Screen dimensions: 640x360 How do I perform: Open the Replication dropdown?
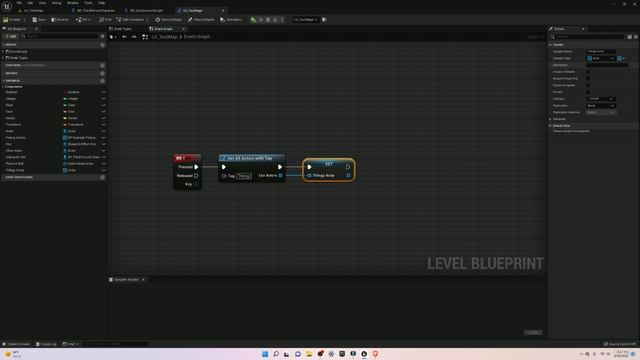pyautogui.click(x=601, y=106)
